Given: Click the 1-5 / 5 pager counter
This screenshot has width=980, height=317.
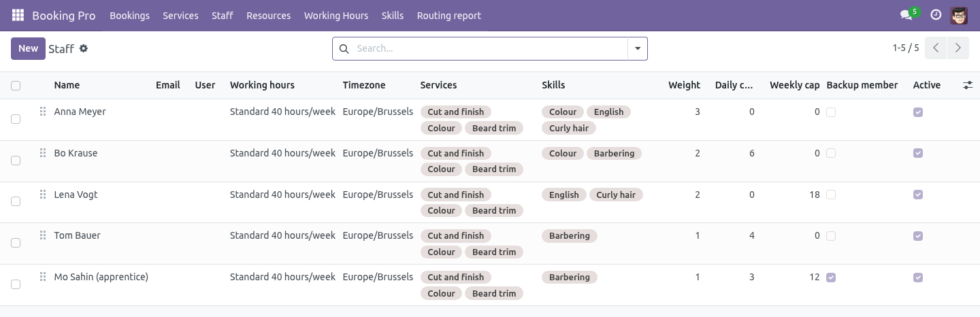Looking at the screenshot, I should [906, 48].
